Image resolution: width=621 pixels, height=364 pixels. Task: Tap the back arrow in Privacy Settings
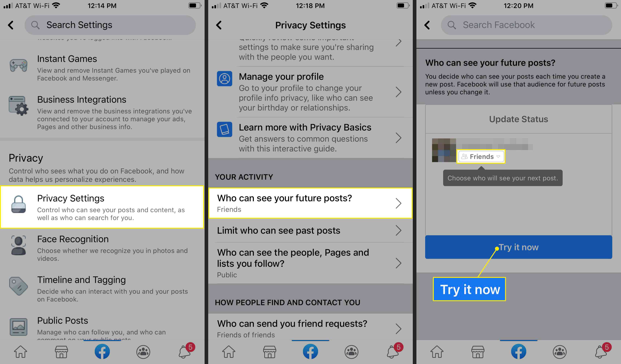pos(219,25)
